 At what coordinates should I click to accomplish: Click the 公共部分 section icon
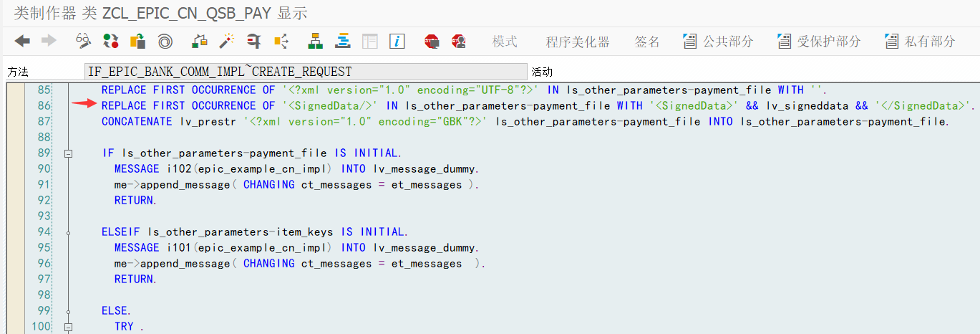(690, 42)
